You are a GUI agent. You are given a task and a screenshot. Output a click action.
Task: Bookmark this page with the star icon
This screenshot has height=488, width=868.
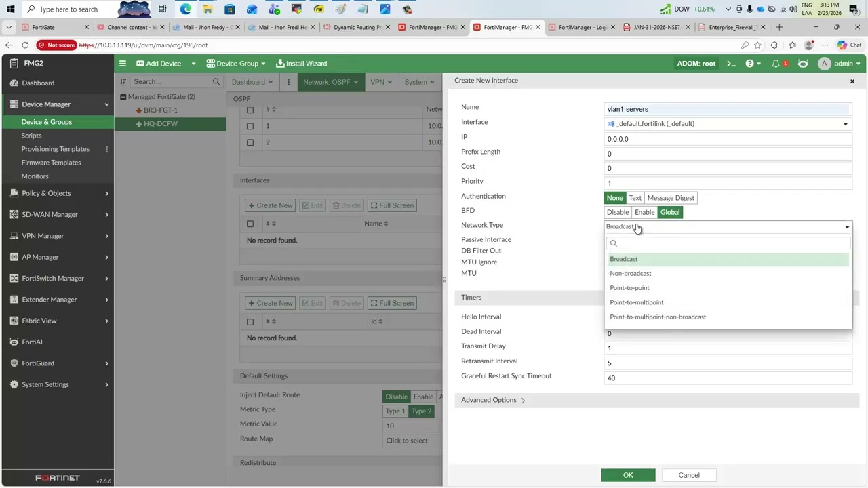[757, 45]
